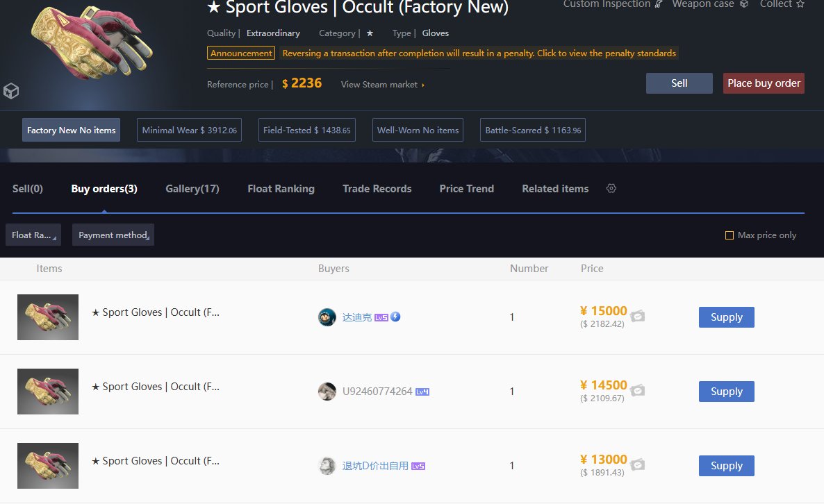Image resolution: width=824 pixels, height=504 pixels.
Task: Enable Max price only checkbox
Action: 730,235
